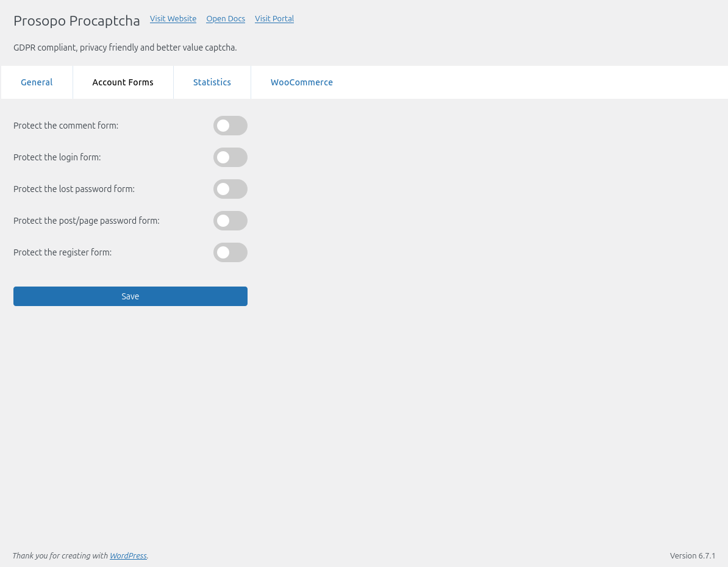The width and height of the screenshot is (728, 567).
Task: Click the 'Protect the post/page password form:' label
Action: tap(87, 221)
